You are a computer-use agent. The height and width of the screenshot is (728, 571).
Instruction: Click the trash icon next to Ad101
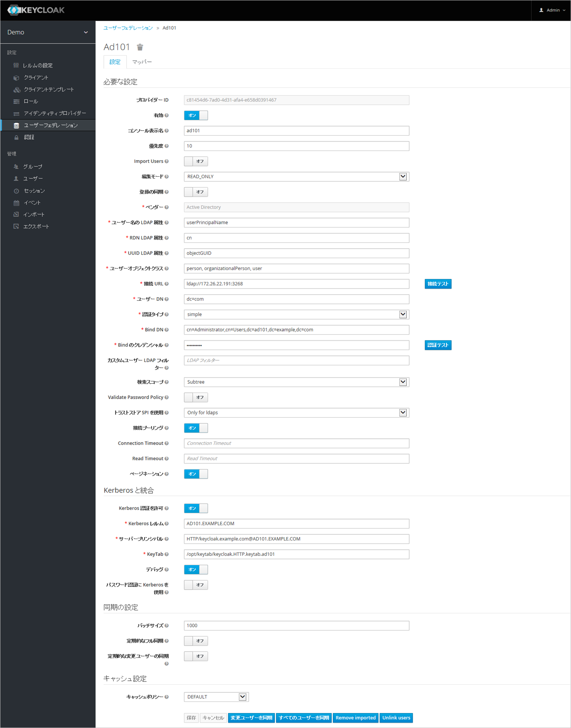pos(140,47)
